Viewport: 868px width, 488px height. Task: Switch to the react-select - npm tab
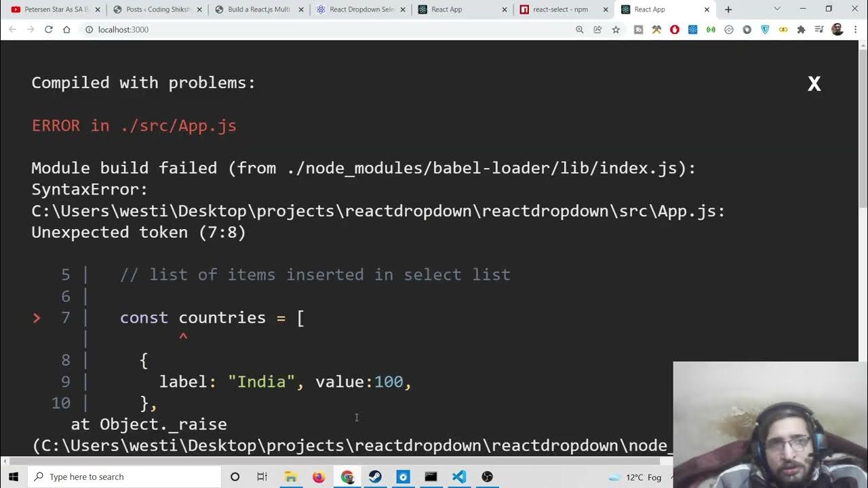pos(560,9)
